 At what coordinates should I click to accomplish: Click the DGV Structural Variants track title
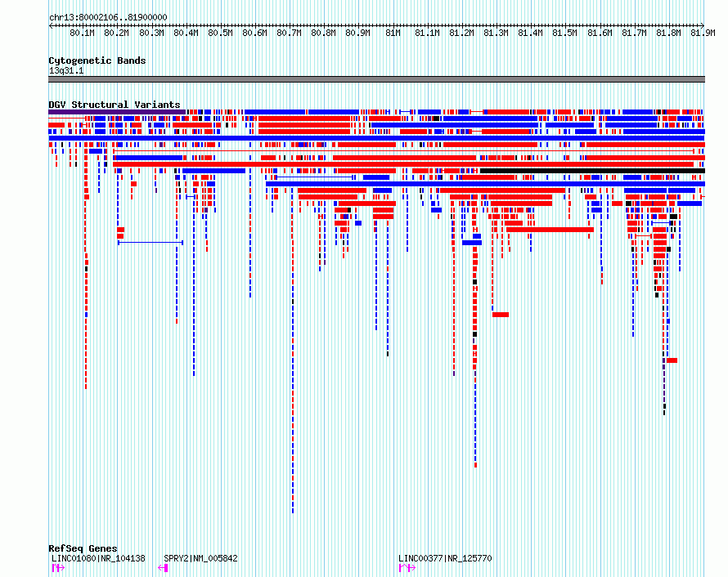pyautogui.click(x=115, y=105)
